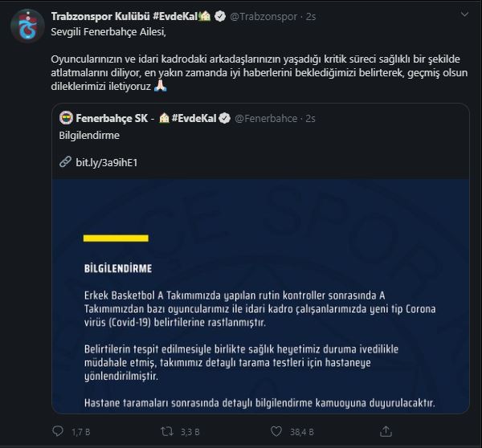Click the Fenerbahçe #EvdeKal hashtag
Screen dimensions: 482x448
(x=194, y=118)
